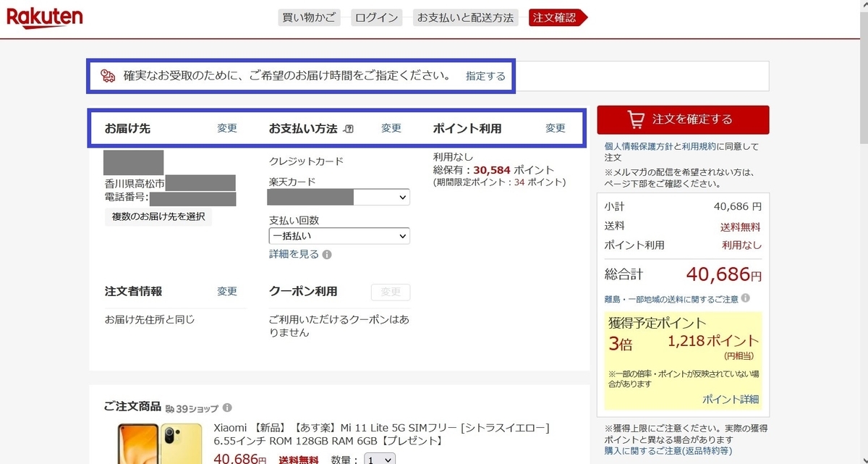This screenshot has height=464, width=868.
Task: Click 変更 next to 注文者情報
Action: tap(227, 291)
